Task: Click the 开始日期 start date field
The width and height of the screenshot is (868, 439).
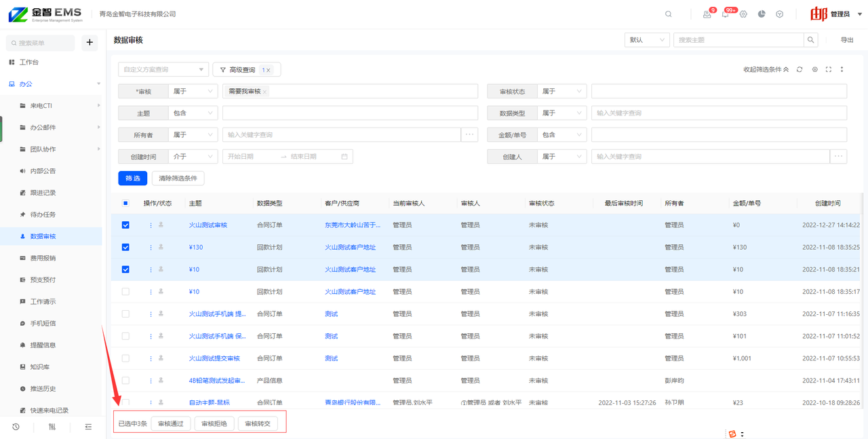Action: click(251, 157)
